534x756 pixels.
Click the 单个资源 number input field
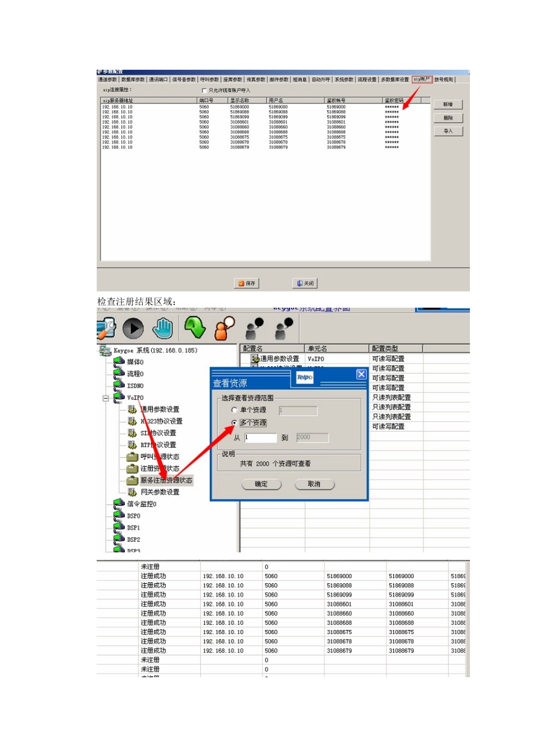(298, 411)
